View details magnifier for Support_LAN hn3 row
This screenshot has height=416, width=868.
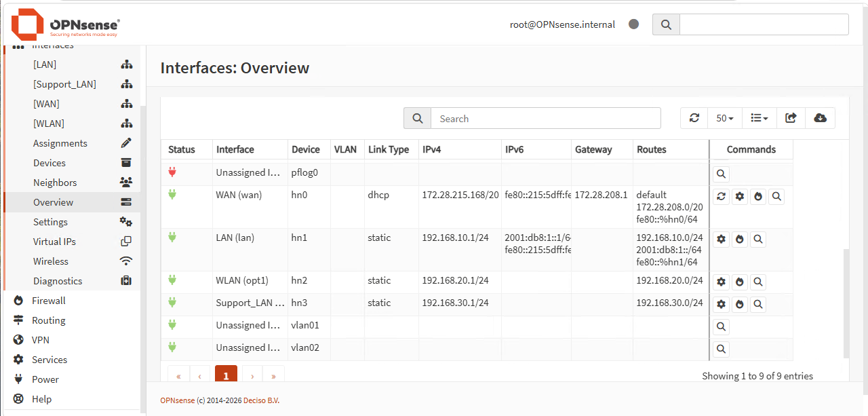point(758,304)
